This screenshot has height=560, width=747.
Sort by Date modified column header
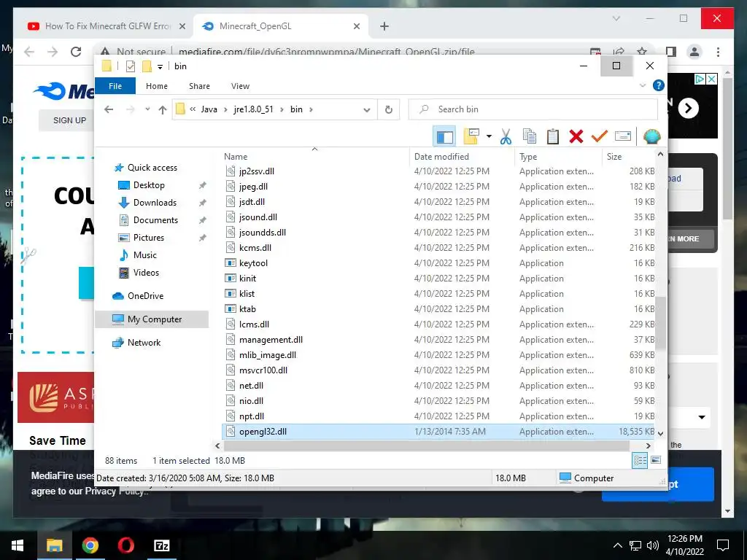point(441,157)
